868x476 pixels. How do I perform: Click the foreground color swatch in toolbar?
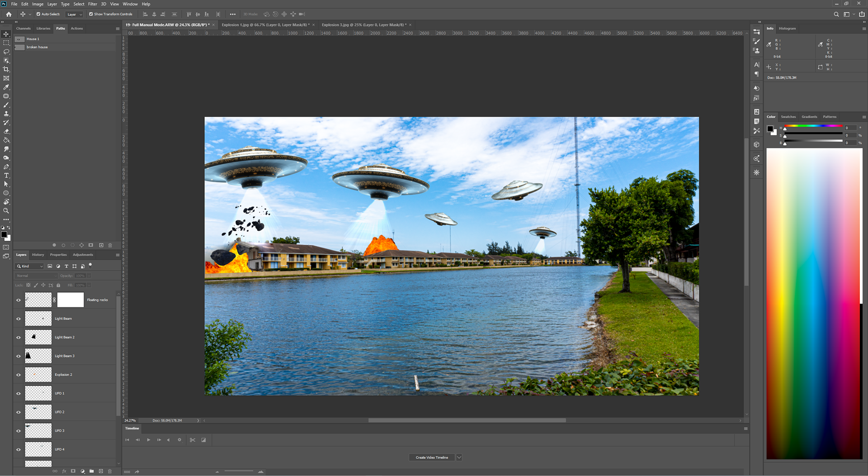(4, 234)
